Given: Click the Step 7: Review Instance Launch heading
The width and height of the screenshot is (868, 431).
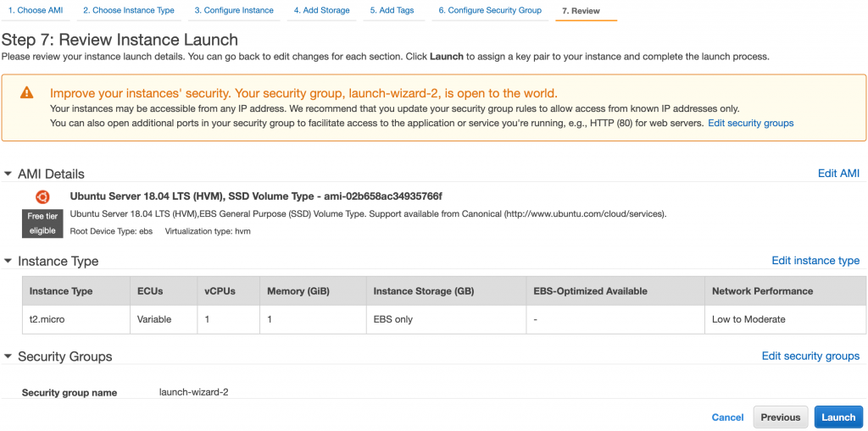Looking at the screenshot, I should tap(120, 39).
